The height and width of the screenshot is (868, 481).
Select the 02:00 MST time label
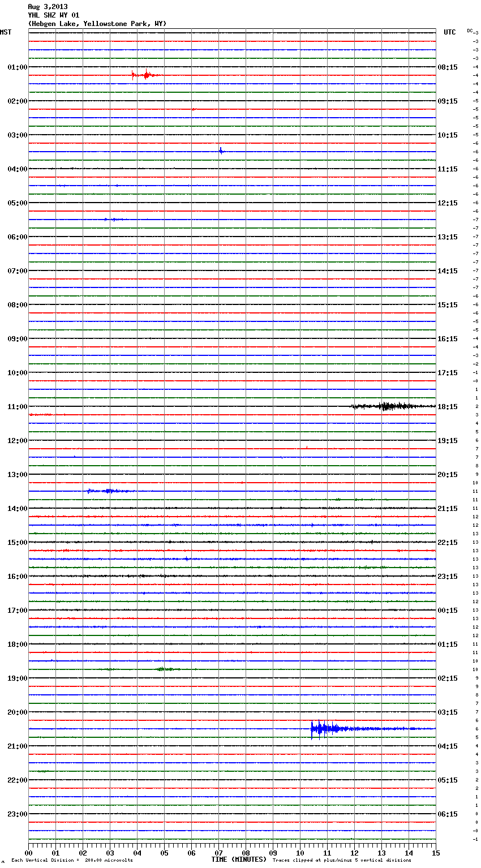17,101
